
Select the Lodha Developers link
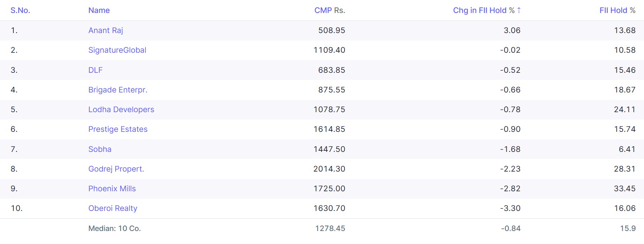121,110
